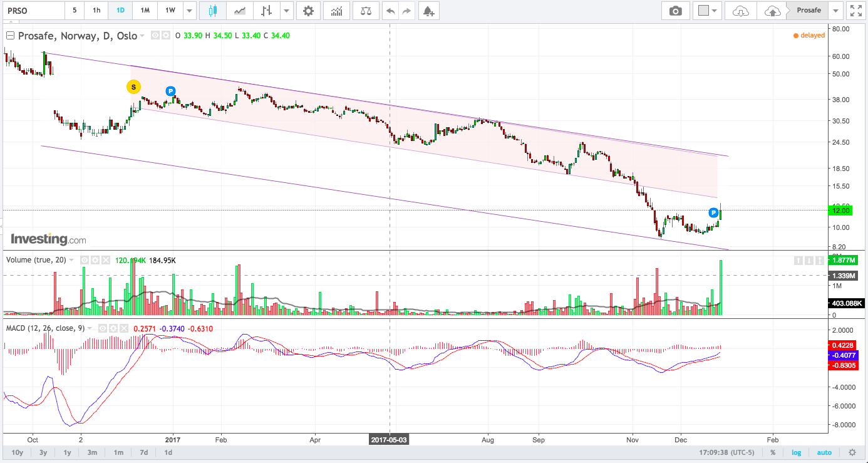
Task: Open the indicators icon in toolbar
Action: coord(337,11)
